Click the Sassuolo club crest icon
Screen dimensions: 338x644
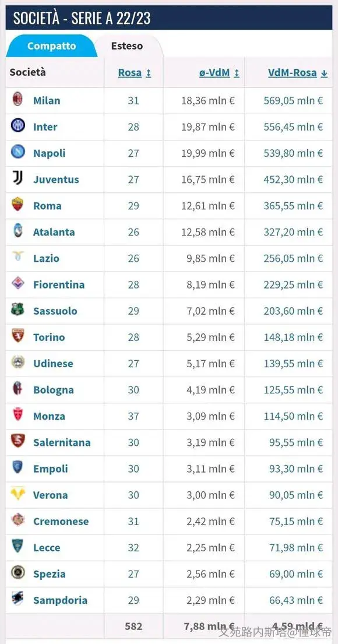tap(17, 309)
